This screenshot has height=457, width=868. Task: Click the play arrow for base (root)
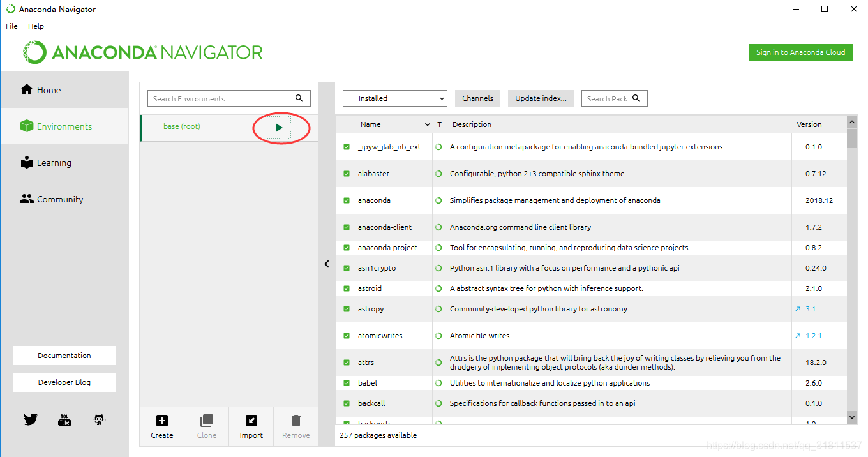[278, 128]
